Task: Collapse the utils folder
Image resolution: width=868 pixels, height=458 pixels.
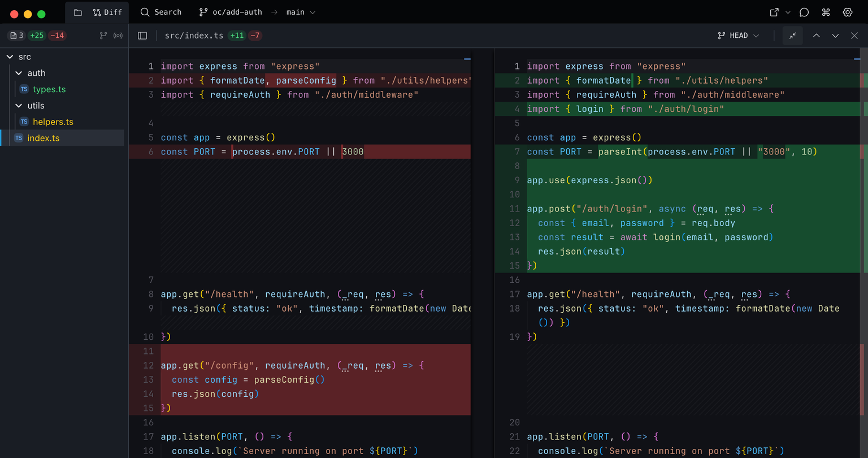Action: point(19,106)
